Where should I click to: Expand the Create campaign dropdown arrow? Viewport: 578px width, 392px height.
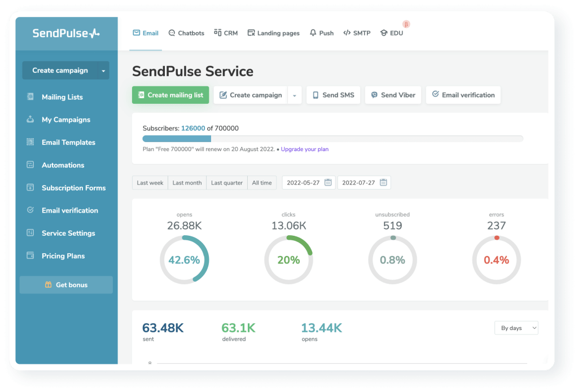pyautogui.click(x=294, y=95)
